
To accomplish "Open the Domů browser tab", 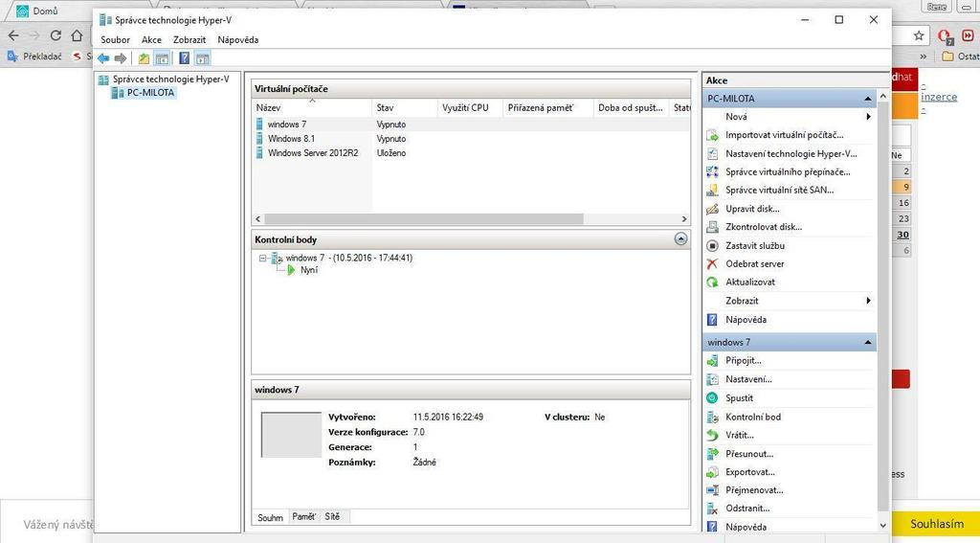I will point(45,11).
